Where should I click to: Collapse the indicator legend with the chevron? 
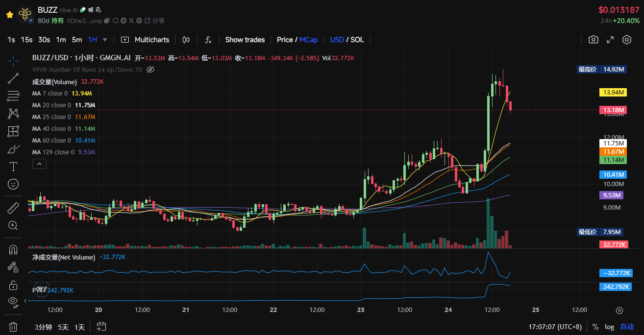point(40,164)
